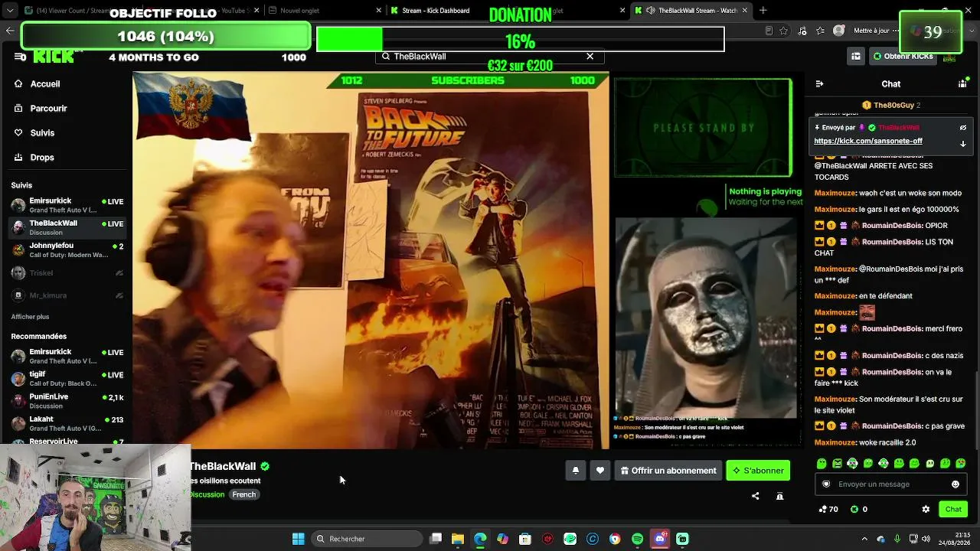980x551 pixels.
Task: Open the gift box icon beside Obtenir KICKs
Action: coord(855,57)
